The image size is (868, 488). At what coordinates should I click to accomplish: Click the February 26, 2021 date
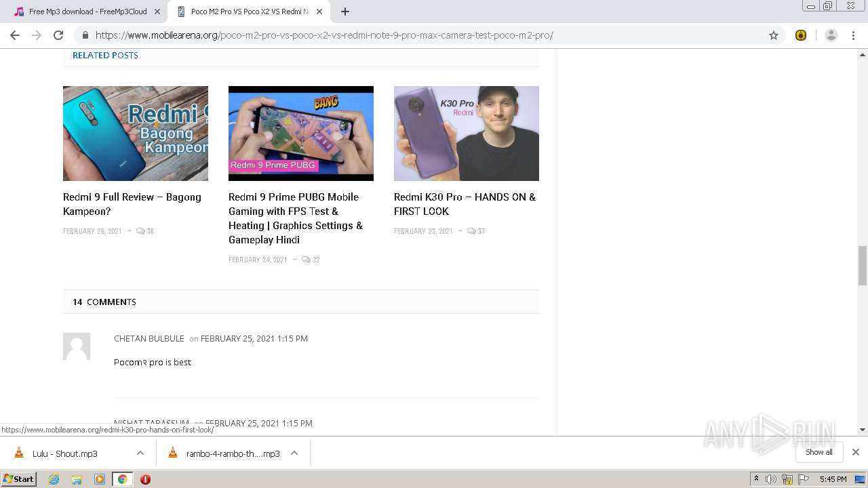(x=92, y=231)
